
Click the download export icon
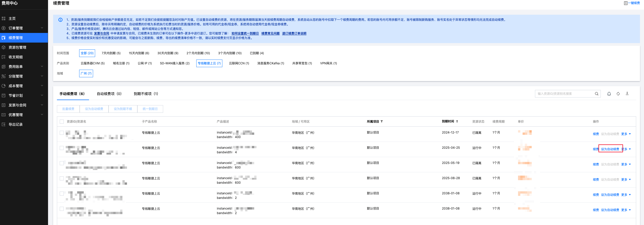pos(627,93)
